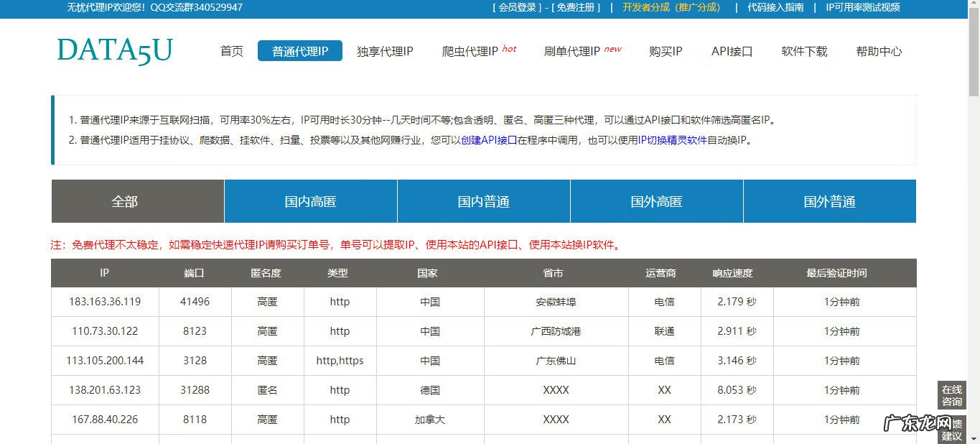Switch to the 国外普通 filter tab
The image size is (980, 444).
[829, 201]
